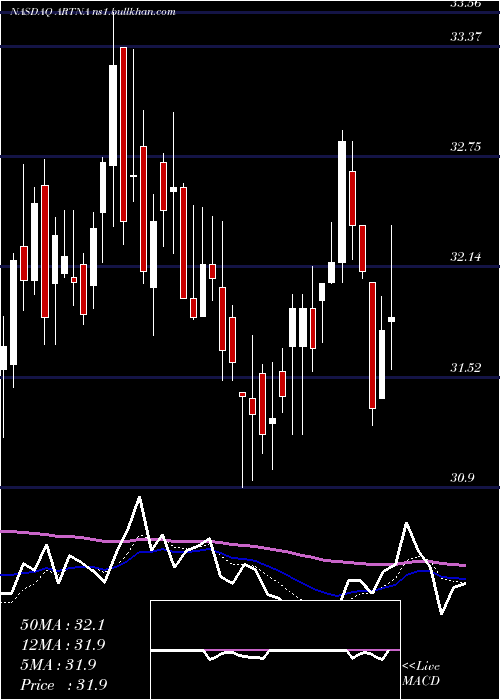Screen dimensions: 500x700
Task: Select the 32.14 price level label
Action: click(x=466, y=257)
